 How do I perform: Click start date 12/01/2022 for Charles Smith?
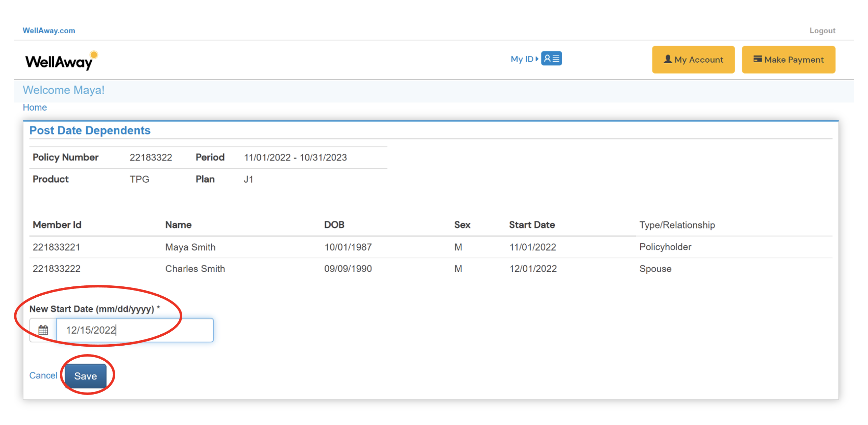[533, 269]
